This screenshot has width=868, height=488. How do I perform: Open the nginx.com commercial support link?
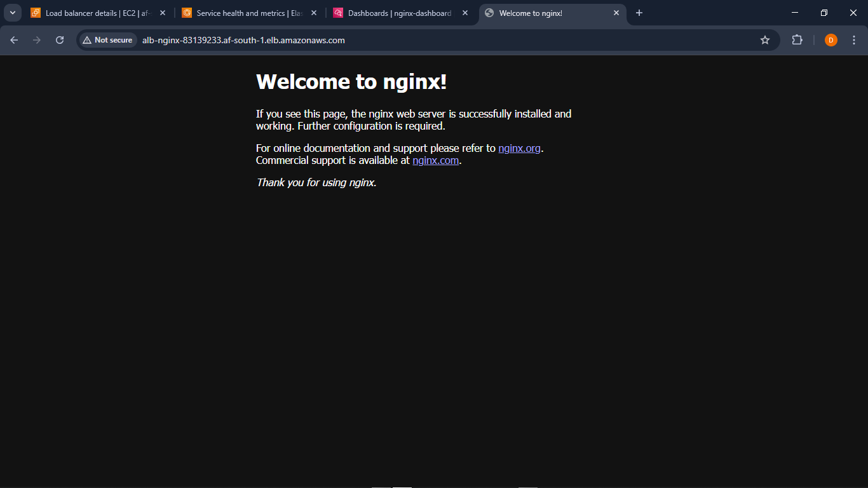[435, 160]
